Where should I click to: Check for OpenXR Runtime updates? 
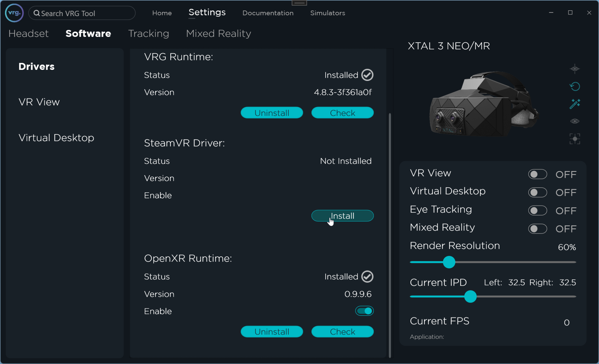click(342, 332)
